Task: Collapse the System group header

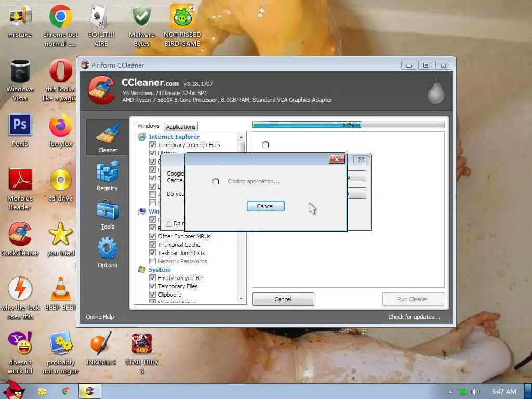Action: (159, 270)
